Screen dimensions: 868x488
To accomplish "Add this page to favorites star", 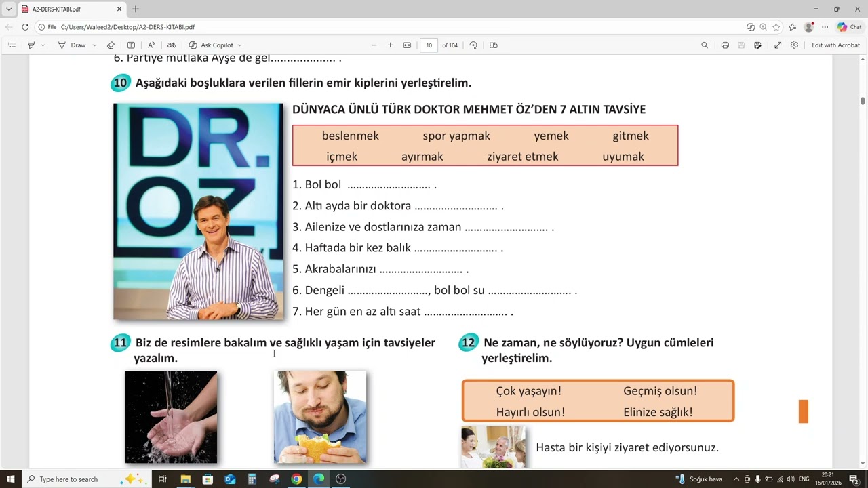I will (776, 27).
